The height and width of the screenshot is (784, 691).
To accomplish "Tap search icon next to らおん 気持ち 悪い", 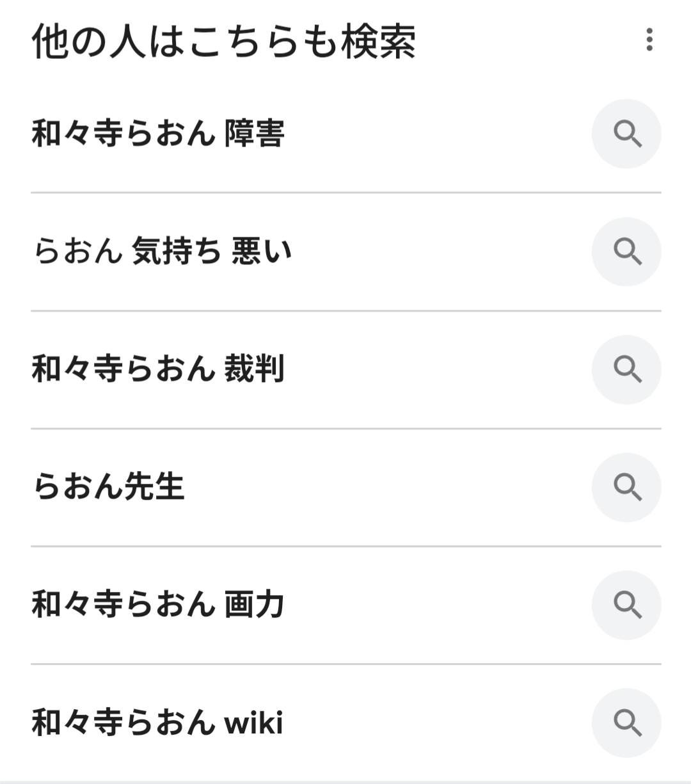I will pyautogui.click(x=626, y=252).
